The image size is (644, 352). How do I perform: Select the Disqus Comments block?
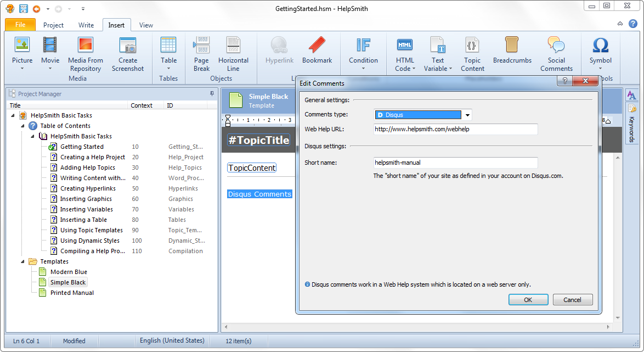(259, 194)
